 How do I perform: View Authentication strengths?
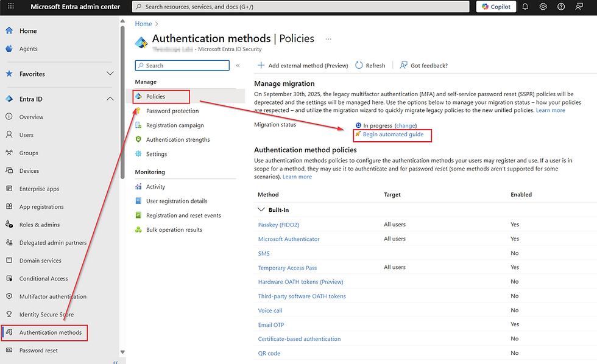point(176,139)
